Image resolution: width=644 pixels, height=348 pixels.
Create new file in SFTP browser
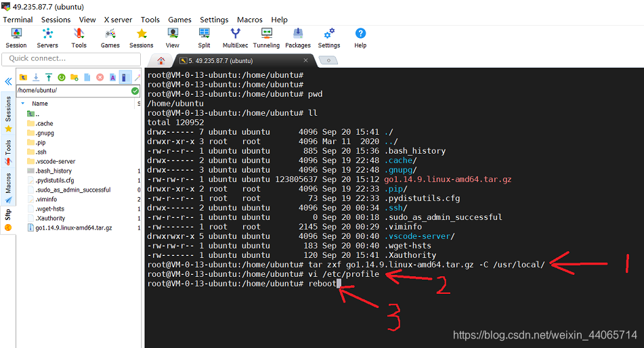point(87,77)
